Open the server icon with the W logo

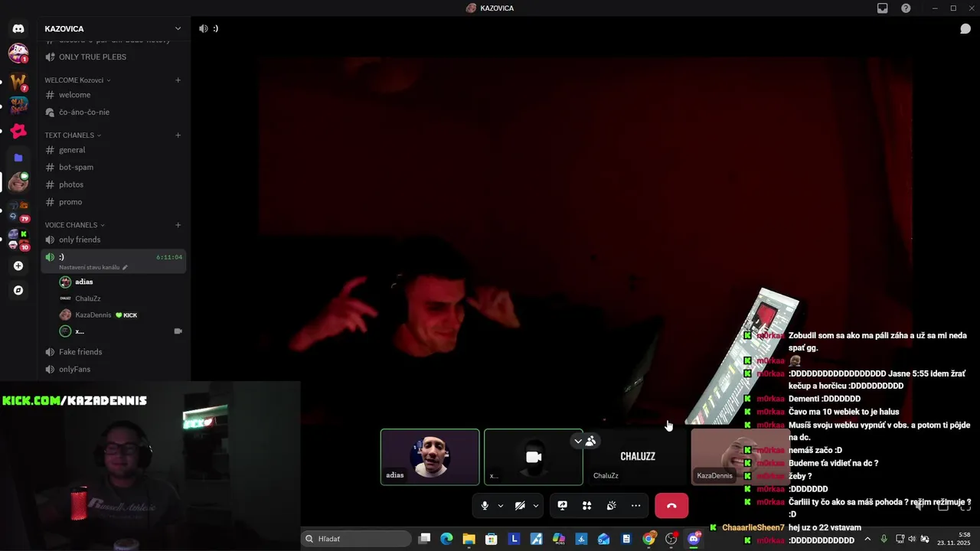(x=18, y=80)
